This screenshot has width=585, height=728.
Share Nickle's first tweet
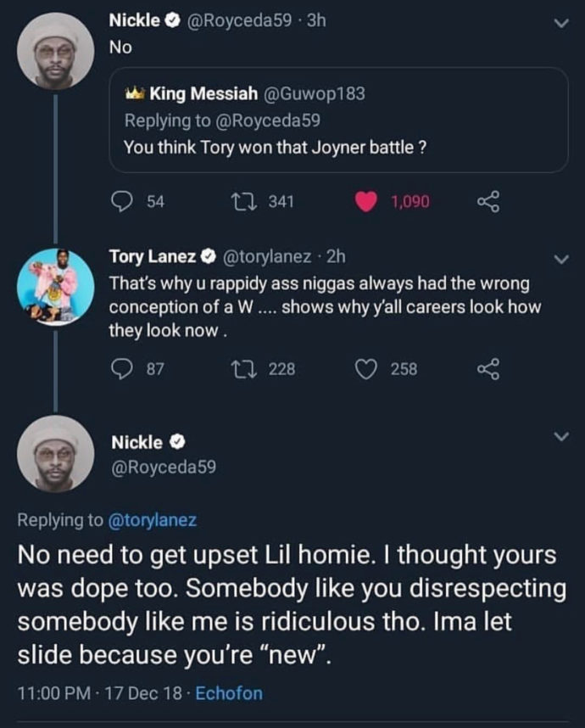(x=489, y=201)
